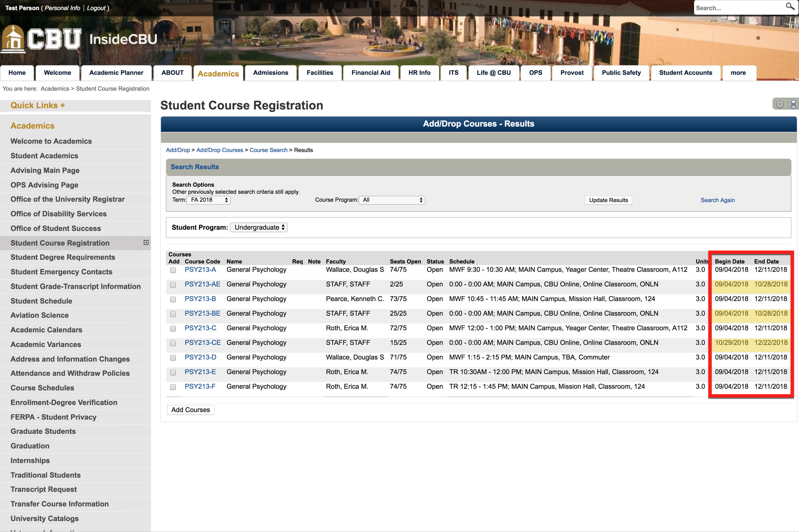Click the Add Courses button
Image resolution: width=799 pixels, height=532 pixels.
tap(191, 410)
